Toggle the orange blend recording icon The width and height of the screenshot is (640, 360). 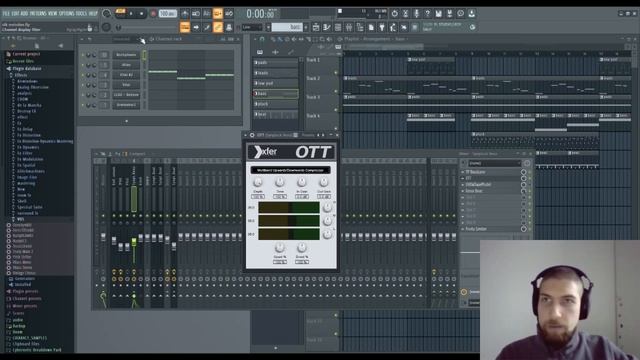coord(218,13)
